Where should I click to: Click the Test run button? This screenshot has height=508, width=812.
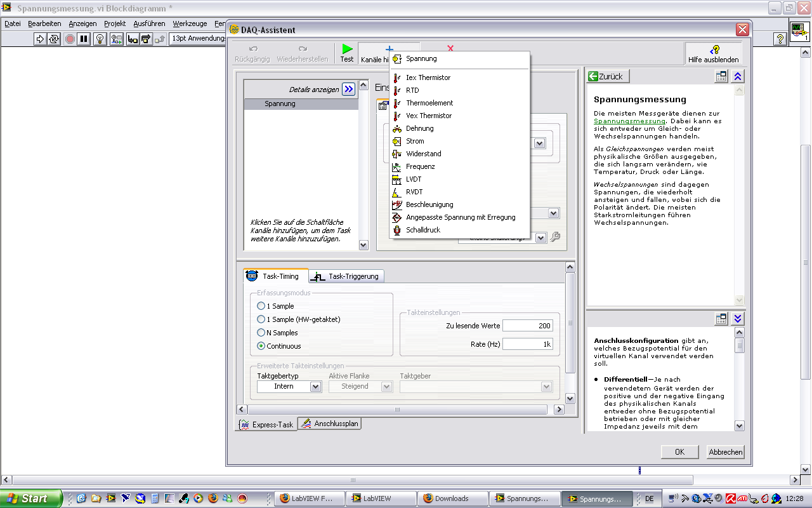[347, 53]
